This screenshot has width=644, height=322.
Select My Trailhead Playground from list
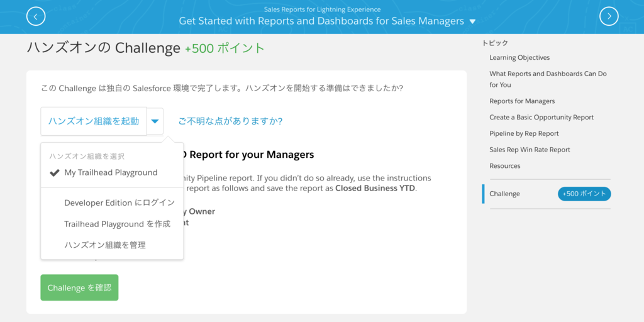112,173
